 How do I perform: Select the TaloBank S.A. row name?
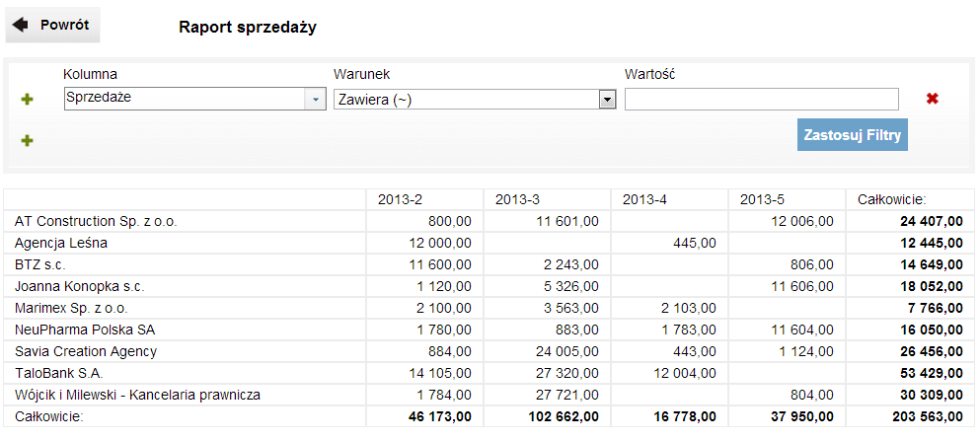(58, 373)
